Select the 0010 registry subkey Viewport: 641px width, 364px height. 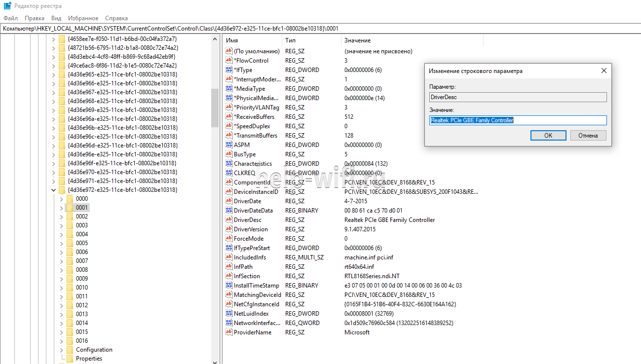tap(82, 288)
